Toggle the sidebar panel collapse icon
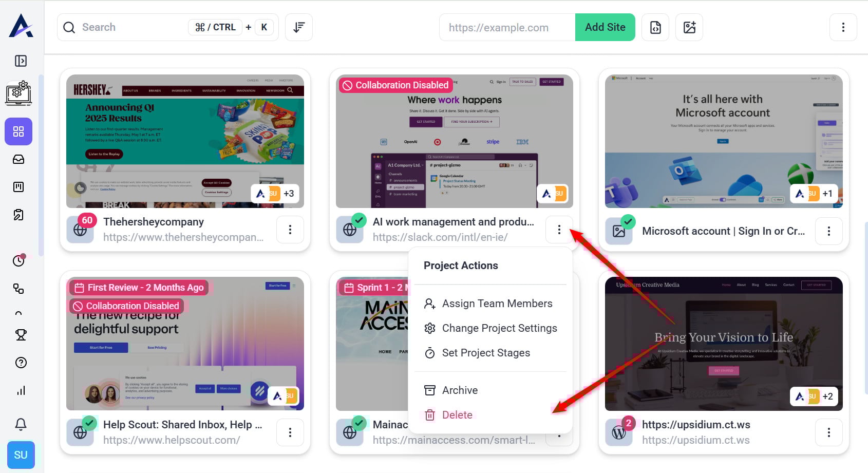The height and width of the screenshot is (473, 868). click(x=21, y=61)
